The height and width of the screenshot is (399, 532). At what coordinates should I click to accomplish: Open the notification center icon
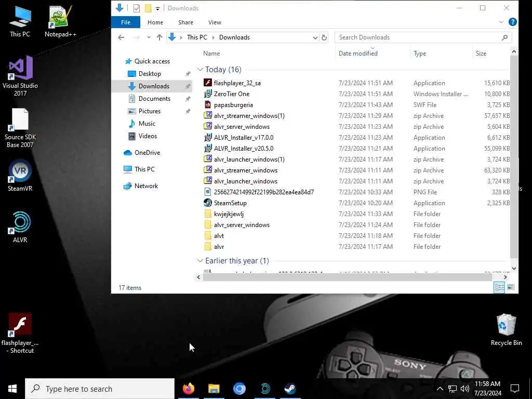515,389
